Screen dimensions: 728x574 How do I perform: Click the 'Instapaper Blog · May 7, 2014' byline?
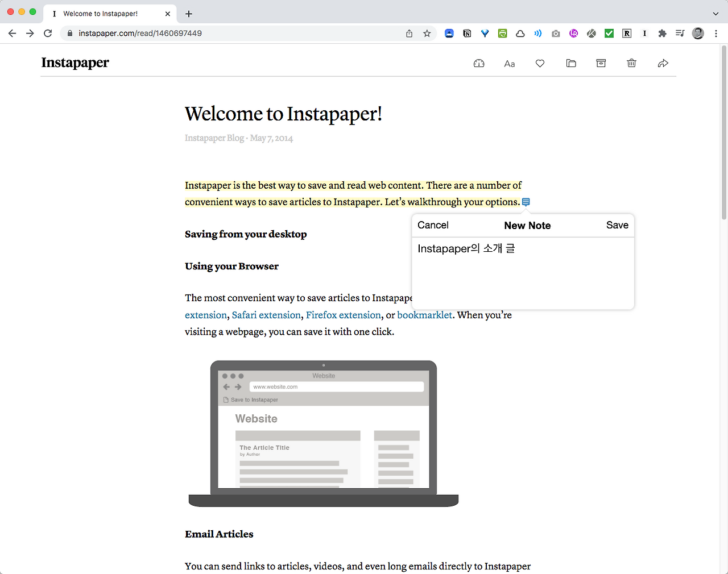239,138
